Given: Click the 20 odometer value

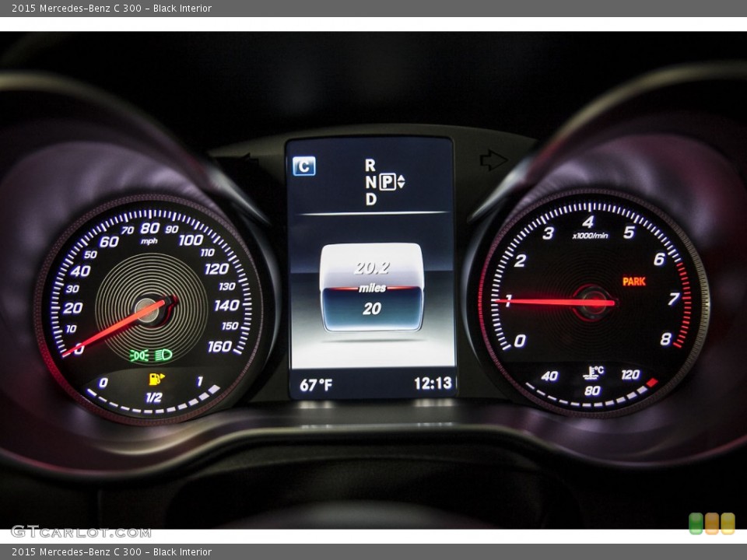Looking at the screenshot, I should 372,309.
